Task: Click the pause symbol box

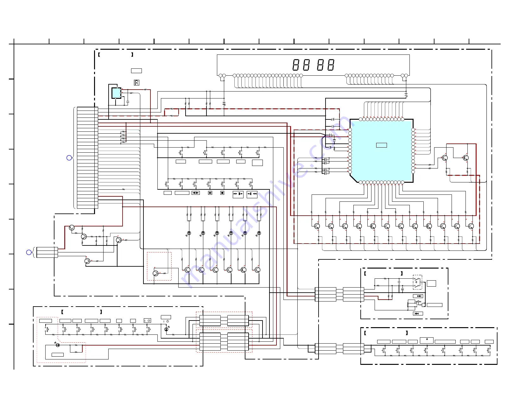Action: (210, 193)
